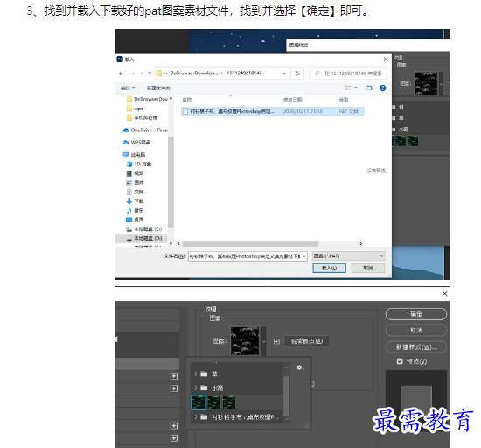The width and height of the screenshot is (481, 448).
Task: Sort by 修改日期 column header
Action: click(x=292, y=100)
